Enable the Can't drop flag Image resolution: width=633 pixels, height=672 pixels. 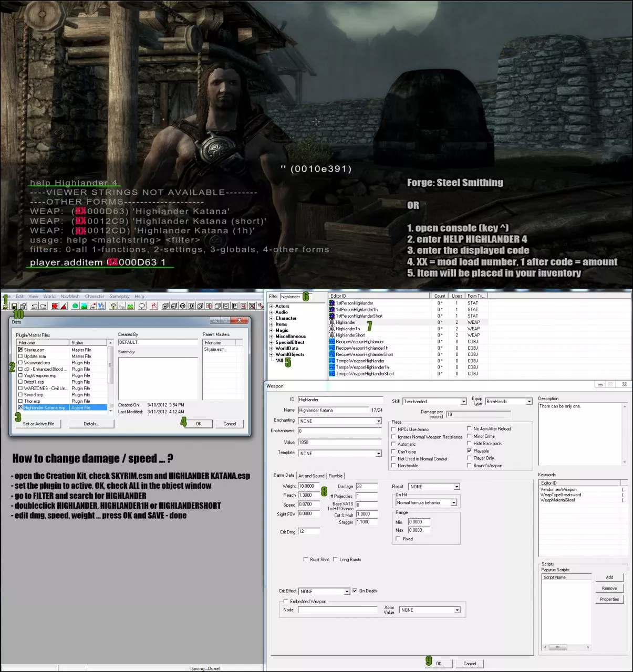393,451
